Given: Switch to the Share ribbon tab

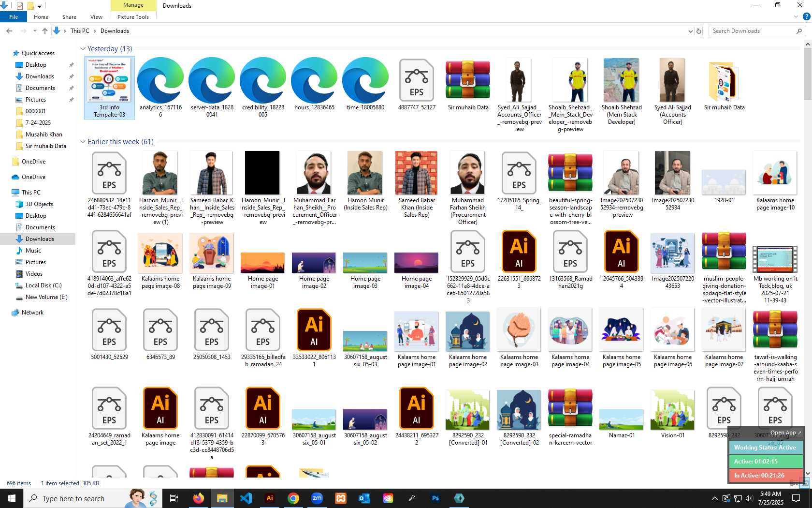Looking at the screenshot, I should [x=69, y=17].
